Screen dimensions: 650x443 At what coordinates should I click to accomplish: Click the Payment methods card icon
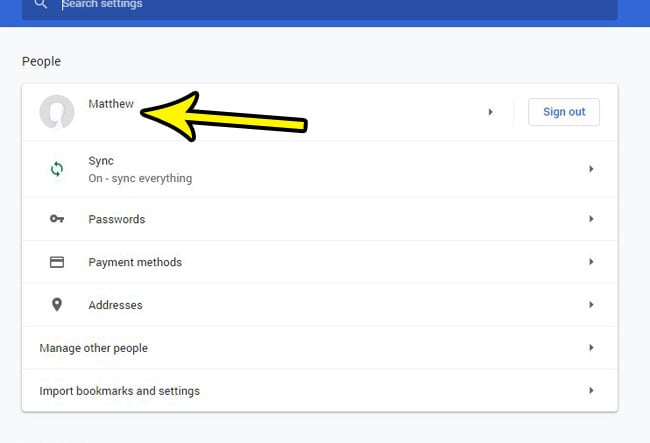coord(57,262)
